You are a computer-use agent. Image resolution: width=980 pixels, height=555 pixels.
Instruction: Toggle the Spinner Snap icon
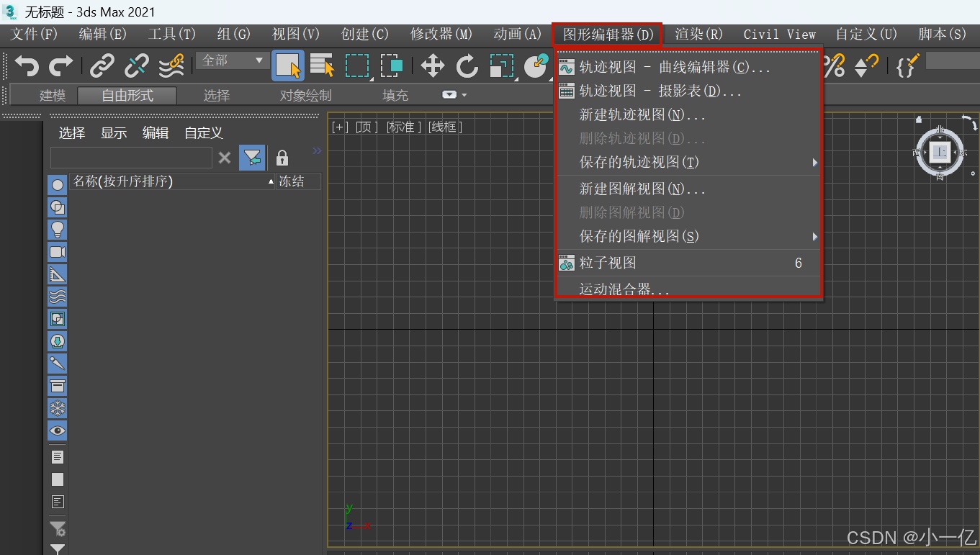(x=866, y=66)
